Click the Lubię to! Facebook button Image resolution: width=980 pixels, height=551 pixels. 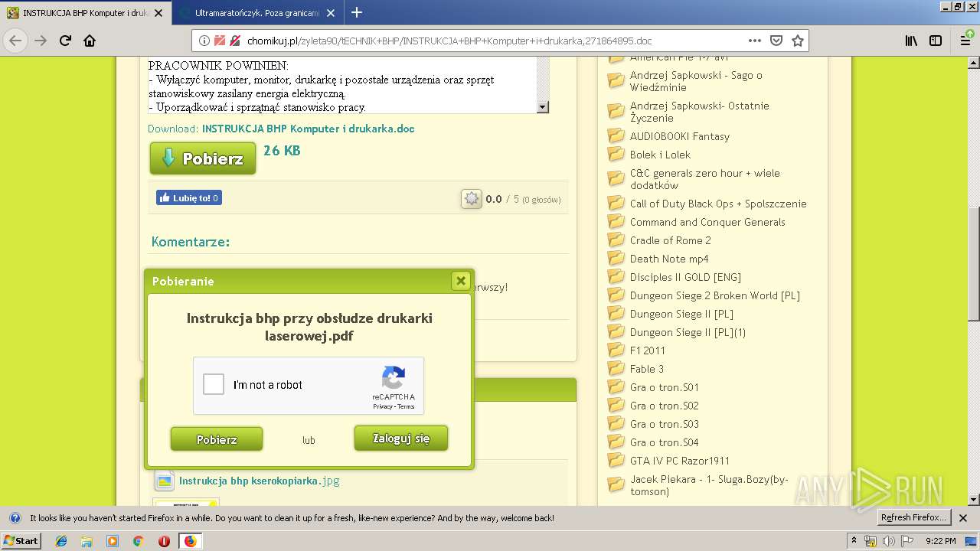189,197
